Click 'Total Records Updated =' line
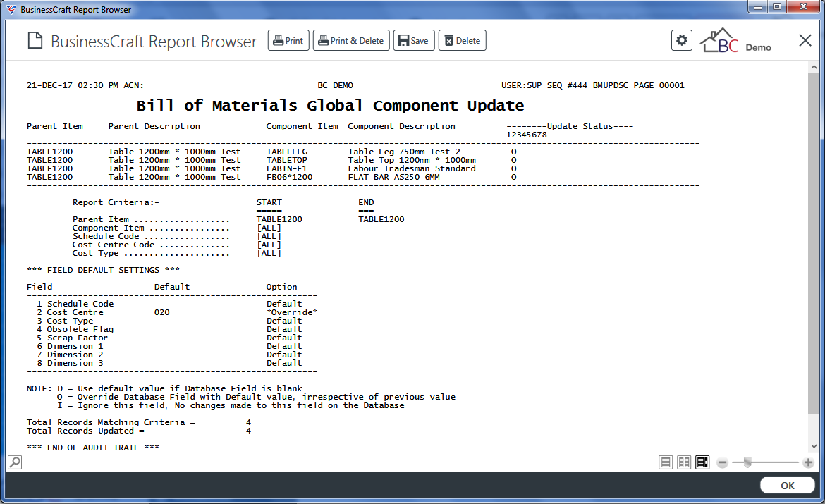825x504 pixels. tap(139, 431)
